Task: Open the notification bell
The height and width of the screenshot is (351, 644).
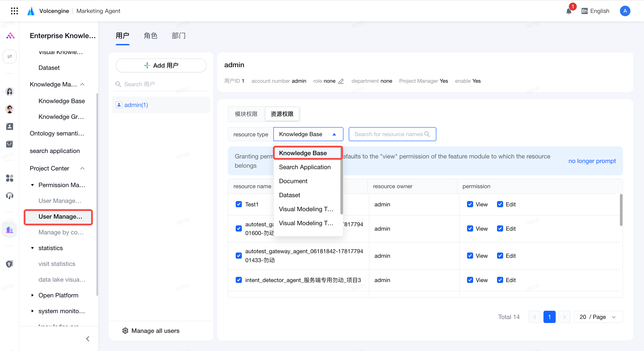Action: click(x=569, y=11)
